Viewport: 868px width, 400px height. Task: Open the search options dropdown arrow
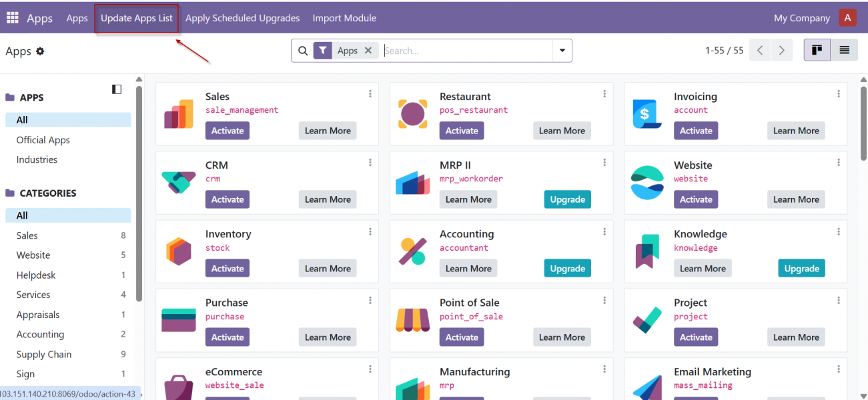(562, 51)
